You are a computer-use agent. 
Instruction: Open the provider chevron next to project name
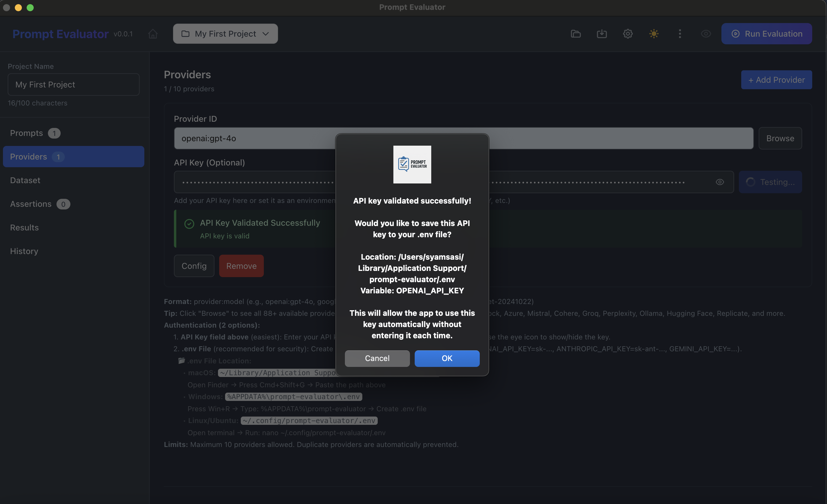pyautogui.click(x=266, y=34)
